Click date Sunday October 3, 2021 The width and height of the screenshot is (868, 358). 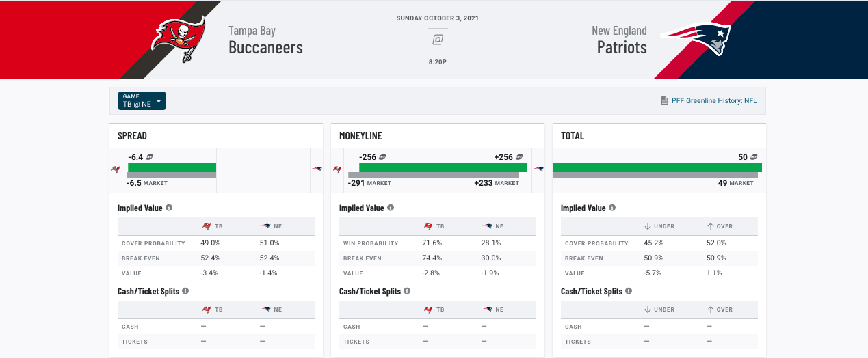pos(438,18)
